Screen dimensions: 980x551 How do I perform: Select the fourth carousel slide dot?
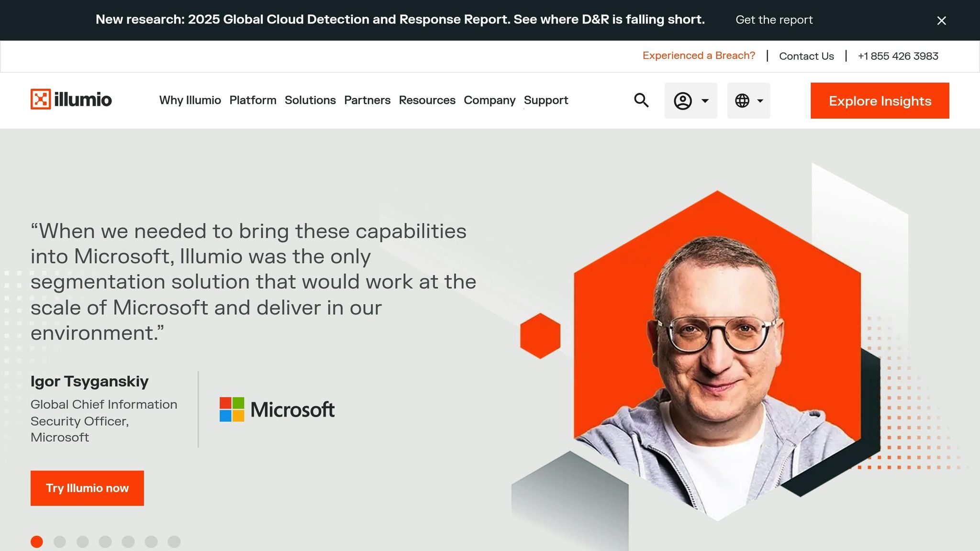pos(105,542)
